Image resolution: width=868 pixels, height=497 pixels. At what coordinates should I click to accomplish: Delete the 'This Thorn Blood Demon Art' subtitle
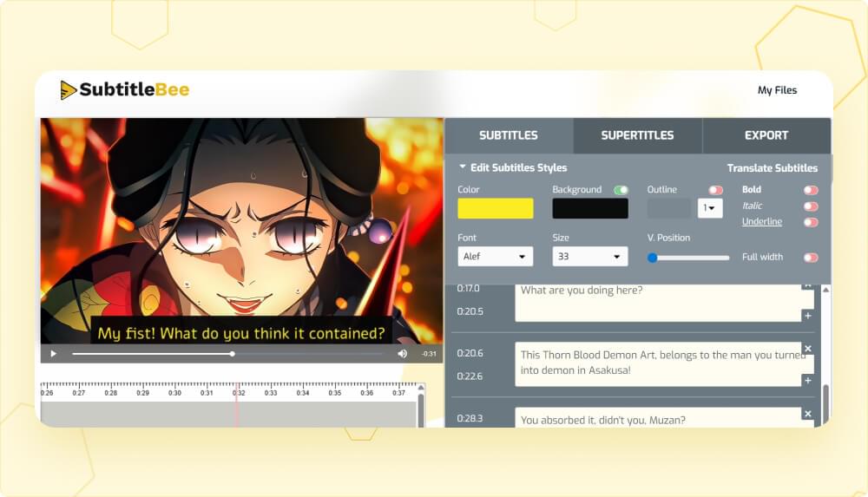pos(807,348)
